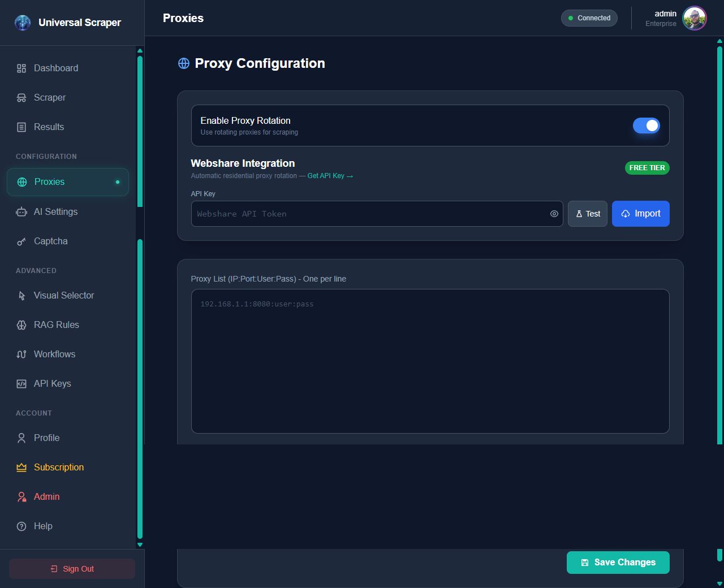Save Changes to proxy configuration
Screen dimensions: 724x588
[x=618, y=563]
